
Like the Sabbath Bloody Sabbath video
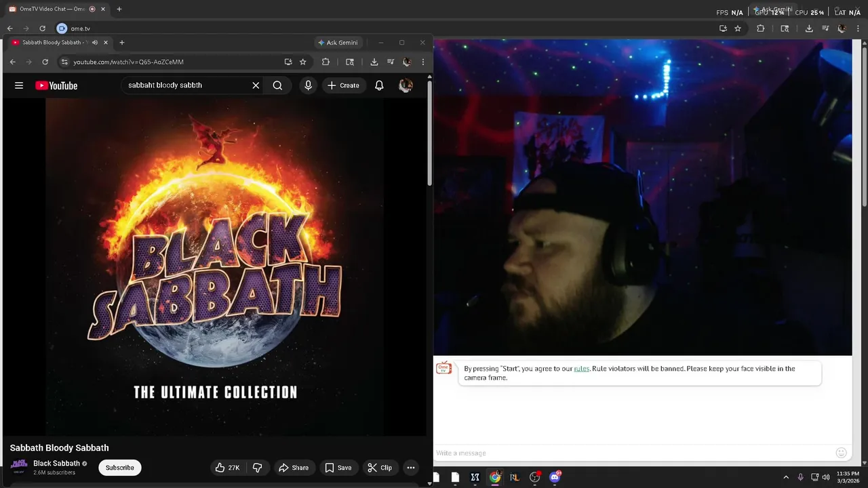pos(227,468)
